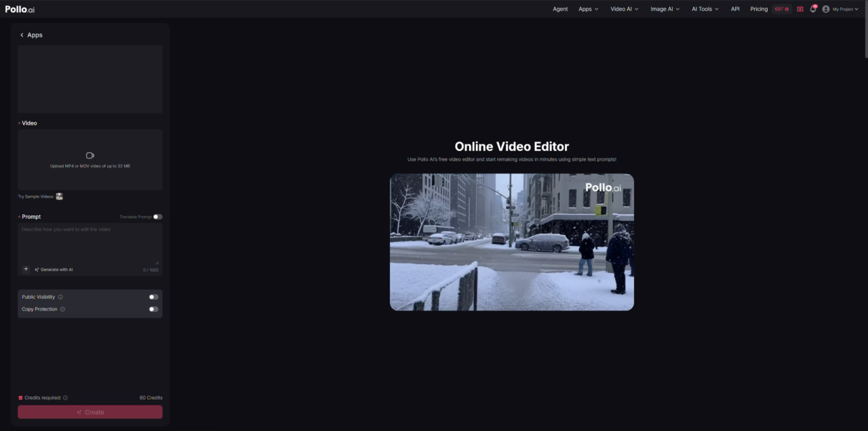Click the Try Sample Videos text
This screenshot has width=868, height=431.
point(35,197)
